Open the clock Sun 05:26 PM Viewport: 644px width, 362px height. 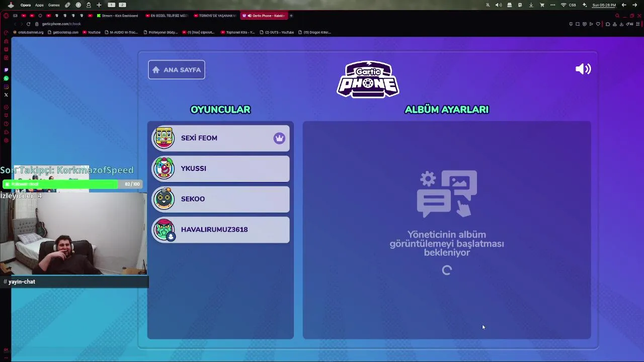click(604, 5)
